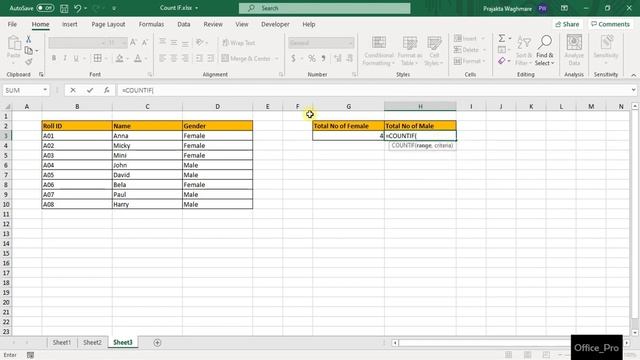
Task: Click the Borders icon
Action: (97, 58)
